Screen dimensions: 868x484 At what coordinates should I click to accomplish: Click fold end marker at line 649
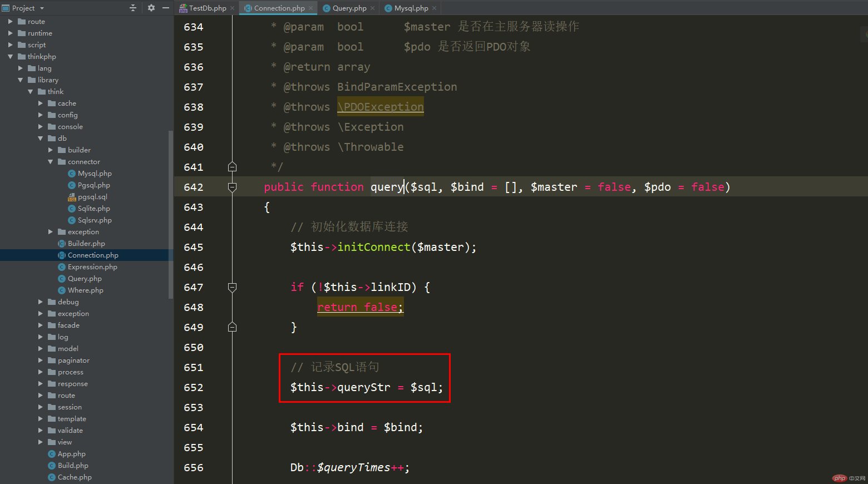coord(233,327)
